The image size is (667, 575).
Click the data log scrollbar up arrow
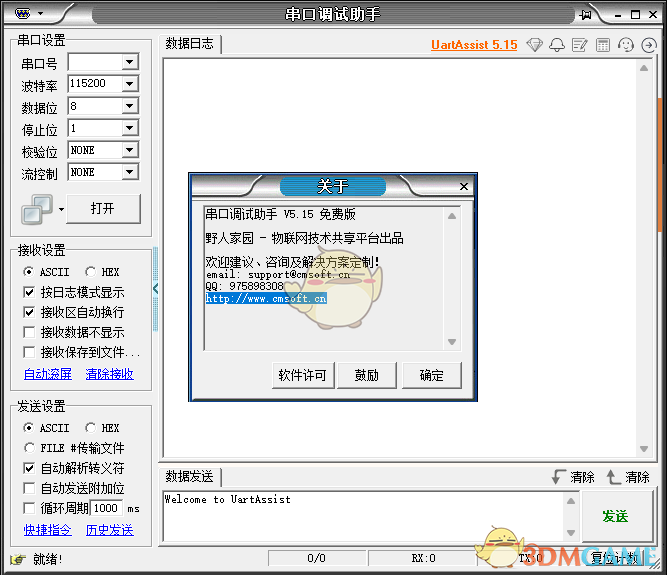pyautogui.click(x=644, y=68)
